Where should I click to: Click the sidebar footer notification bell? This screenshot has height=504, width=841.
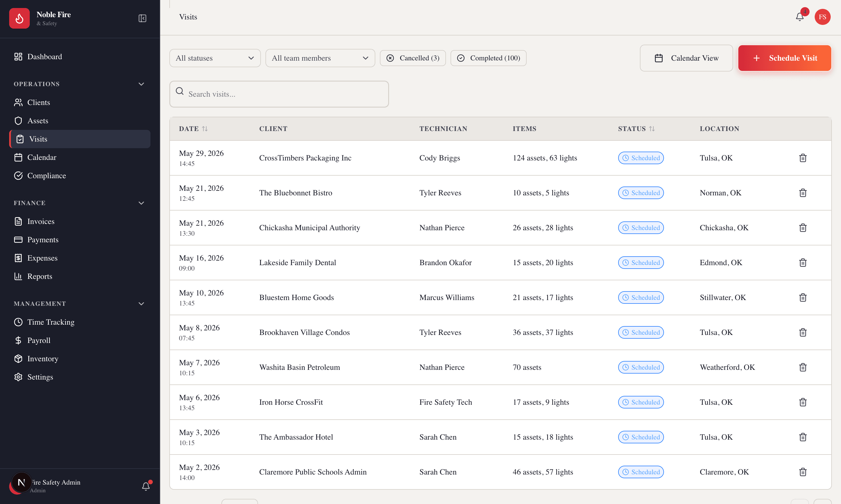[146, 486]
